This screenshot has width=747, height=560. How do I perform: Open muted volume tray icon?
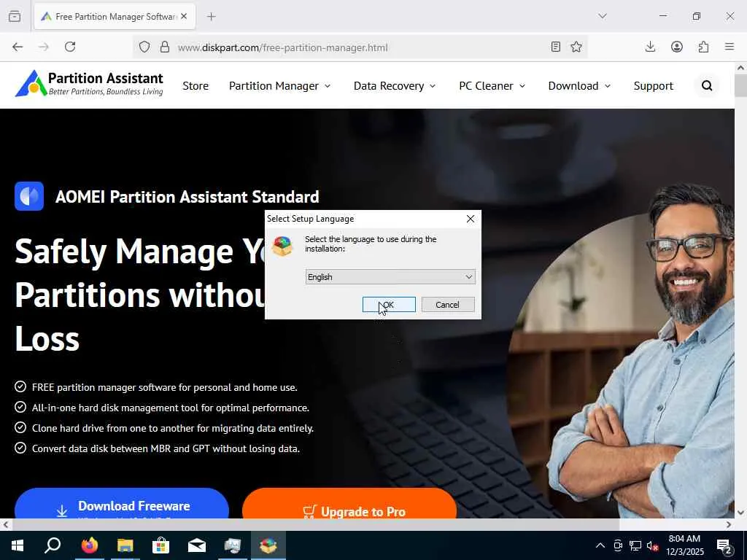[x=653, y=545]
